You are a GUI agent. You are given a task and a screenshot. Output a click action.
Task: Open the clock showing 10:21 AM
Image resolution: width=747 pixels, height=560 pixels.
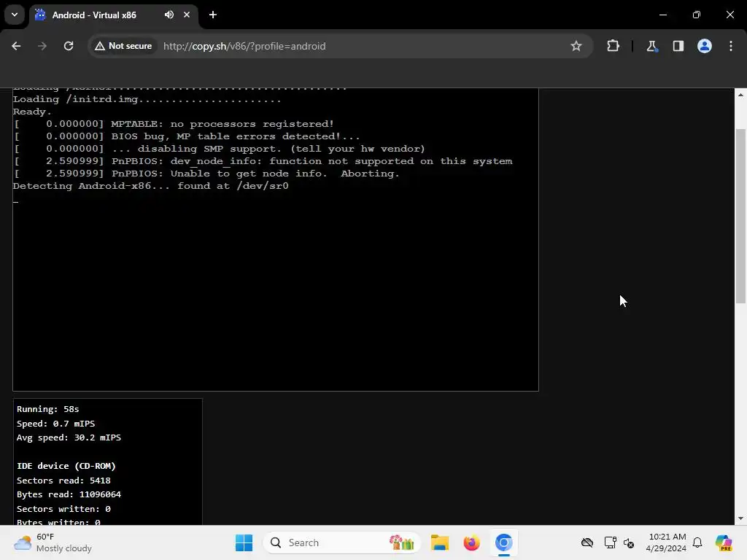(x=667, y=542)
